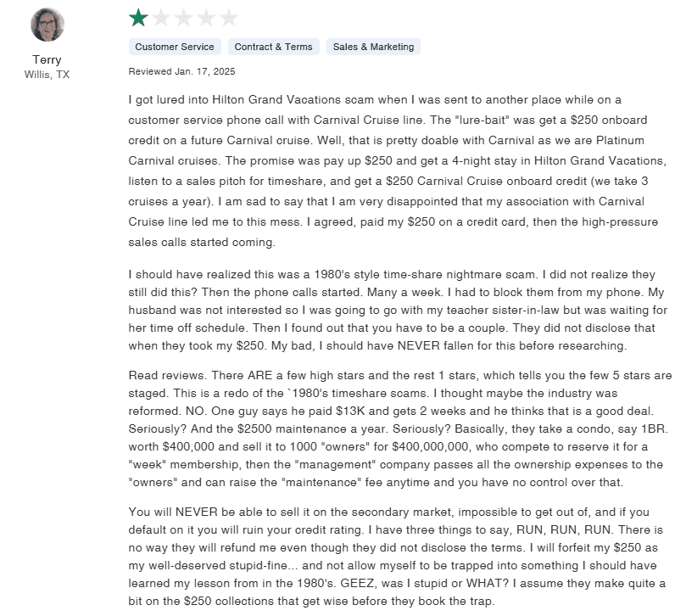
Task: Select the Contract & Terms tag
Action: [273, 47]
